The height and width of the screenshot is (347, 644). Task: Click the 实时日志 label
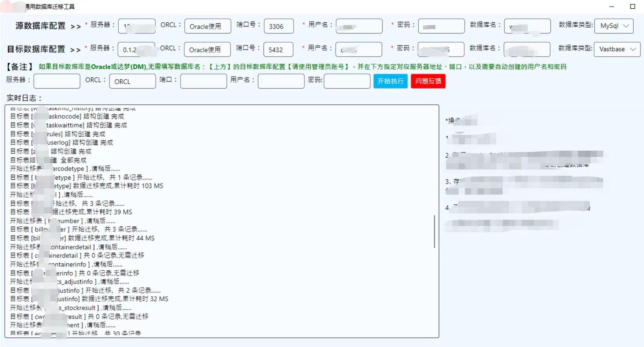pos(24,98)
